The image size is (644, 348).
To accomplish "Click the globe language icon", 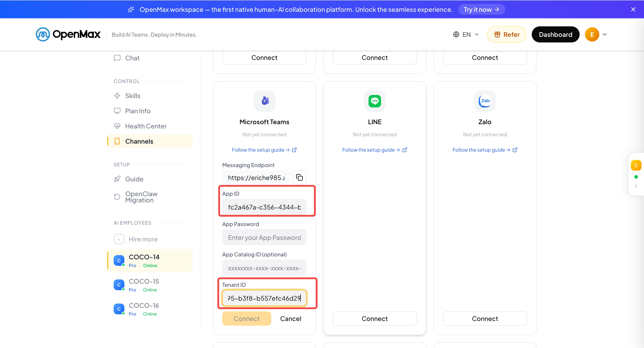I will (456, 34).
